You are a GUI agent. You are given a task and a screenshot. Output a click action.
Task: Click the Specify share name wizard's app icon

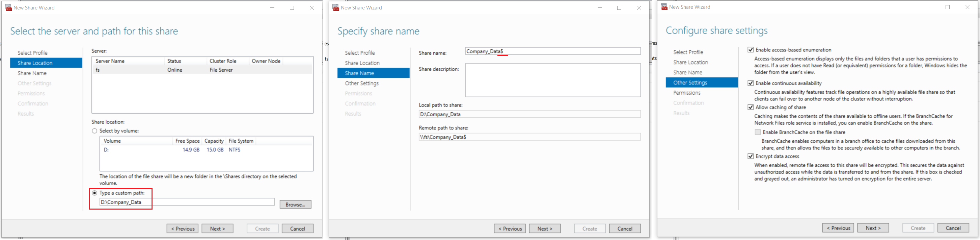pos(335,8)
